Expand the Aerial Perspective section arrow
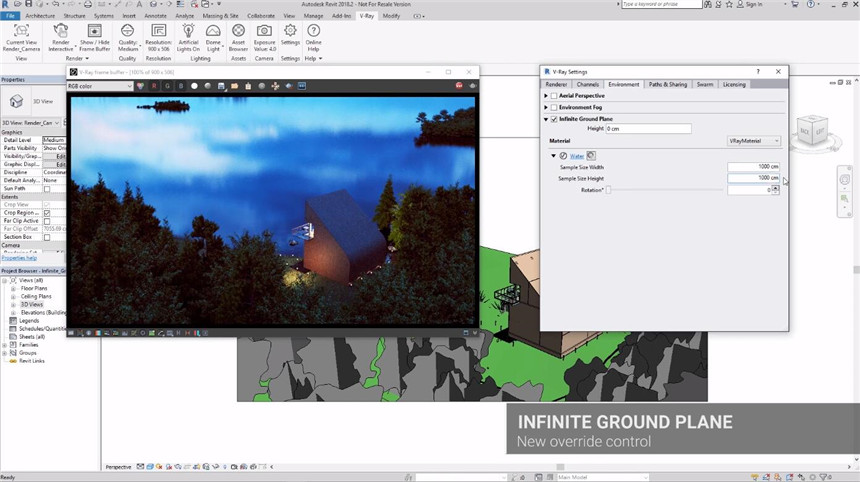 [x=546, y=96]
